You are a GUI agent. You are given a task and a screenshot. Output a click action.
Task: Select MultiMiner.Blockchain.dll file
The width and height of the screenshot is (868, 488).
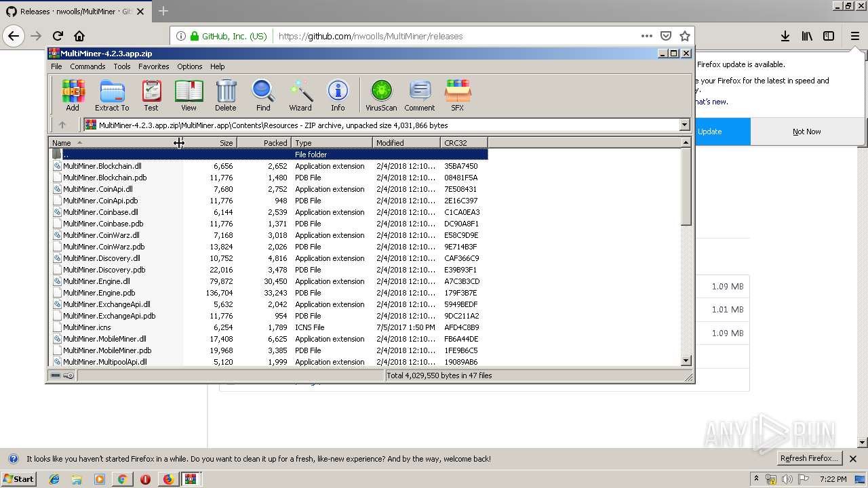[x=102, y=166]
